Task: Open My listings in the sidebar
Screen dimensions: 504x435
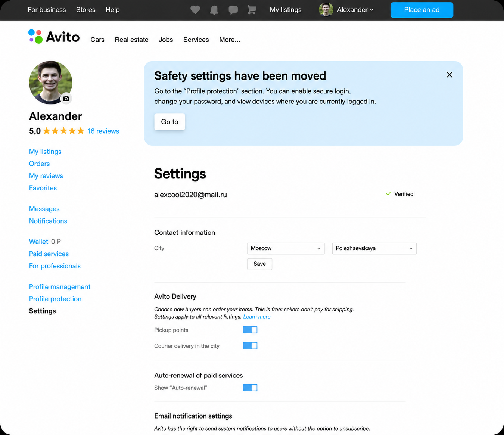Action: click(45, 152)
